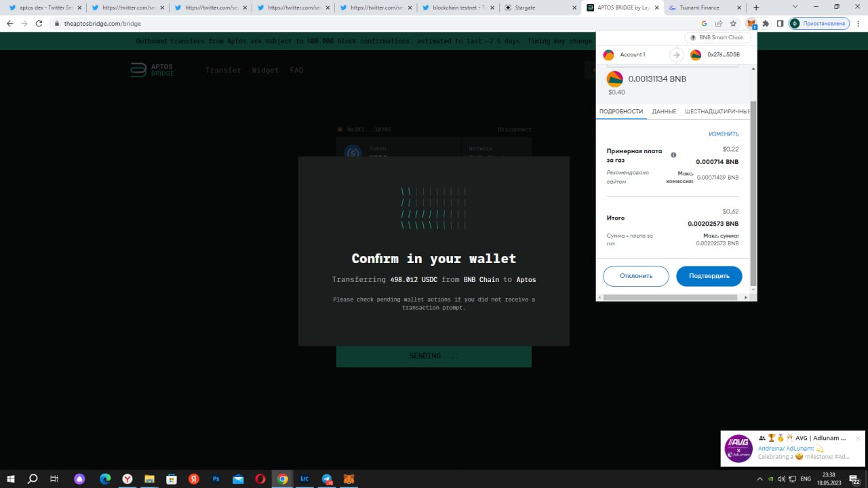The image size is (868, 488).
Task: Open the Widget nav item
Action: (265, 70)
